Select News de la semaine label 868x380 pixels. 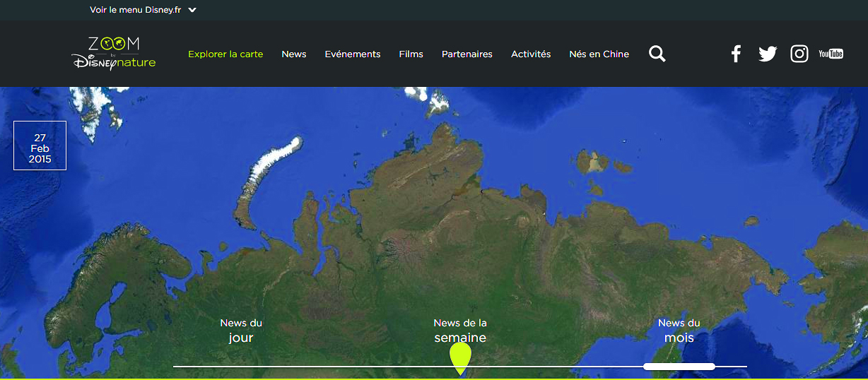point(460,331)
